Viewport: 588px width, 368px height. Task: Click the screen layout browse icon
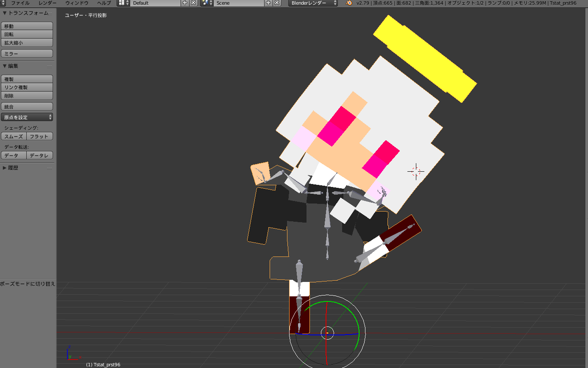(x=123, y=3)
